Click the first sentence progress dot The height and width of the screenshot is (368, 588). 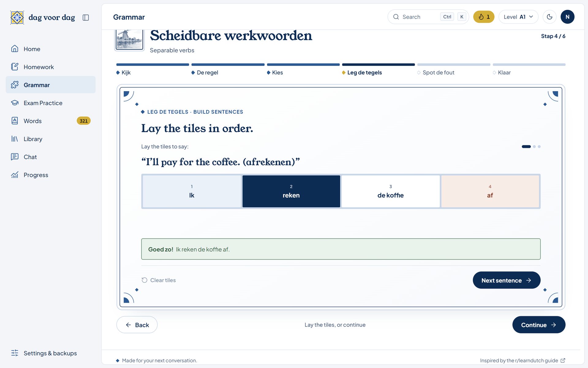tap(526, 147)
